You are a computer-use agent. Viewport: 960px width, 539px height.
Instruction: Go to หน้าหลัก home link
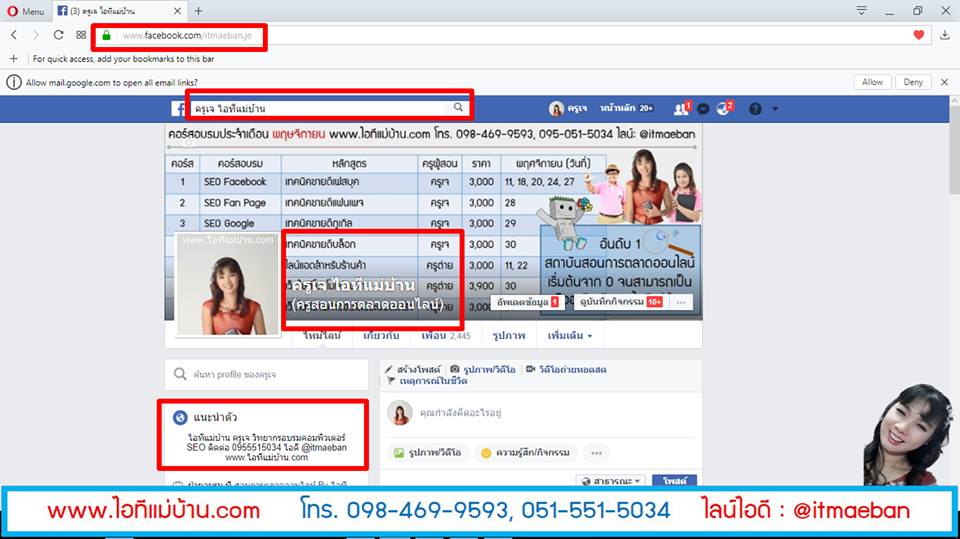(x=626, y=108)
